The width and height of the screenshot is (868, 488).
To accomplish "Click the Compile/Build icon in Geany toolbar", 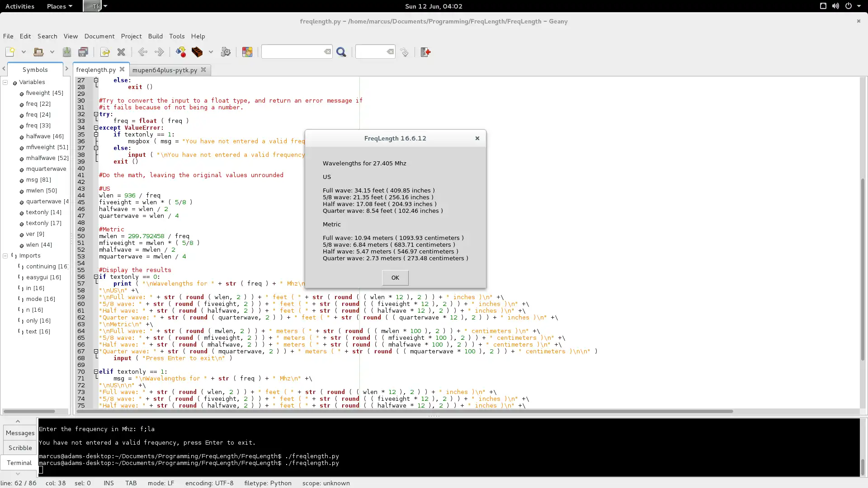I will pyautogui.click(x=197, y=52).
